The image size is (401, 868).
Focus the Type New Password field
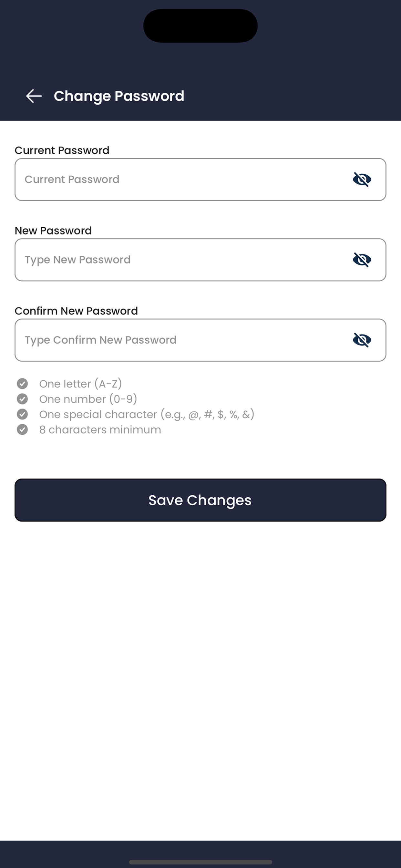[182, 260]
